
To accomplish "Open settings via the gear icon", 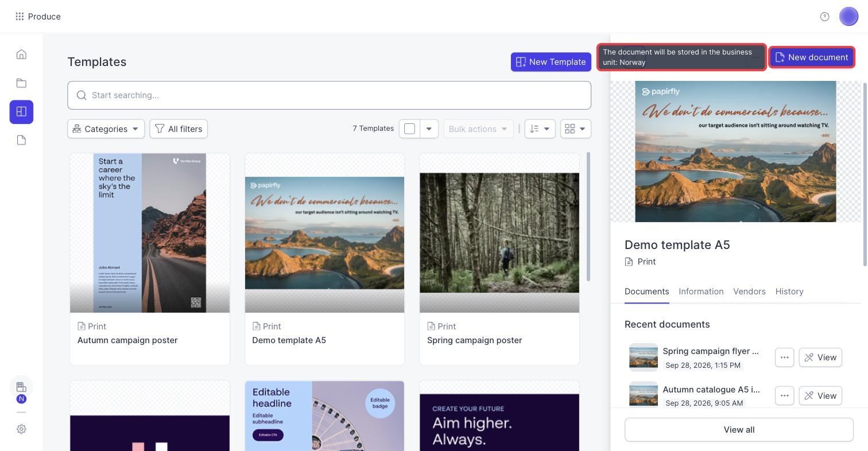I will (21, 429).
